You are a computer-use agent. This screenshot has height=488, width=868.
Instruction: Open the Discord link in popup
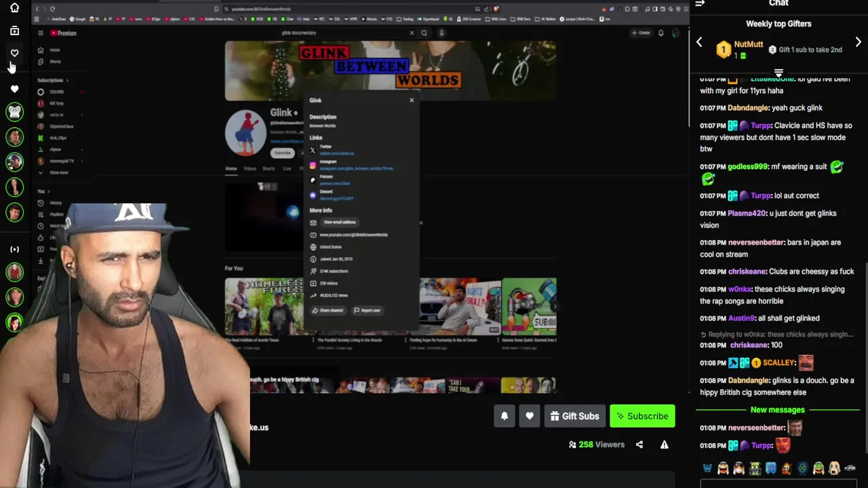336,198
